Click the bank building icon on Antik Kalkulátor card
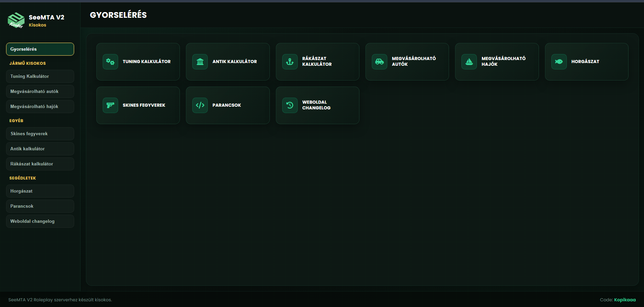This screenshot has height=307, width=644. click(200, 62)
